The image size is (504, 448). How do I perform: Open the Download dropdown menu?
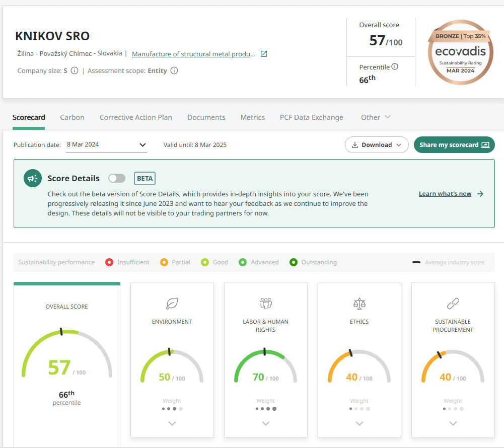point(377,145)
